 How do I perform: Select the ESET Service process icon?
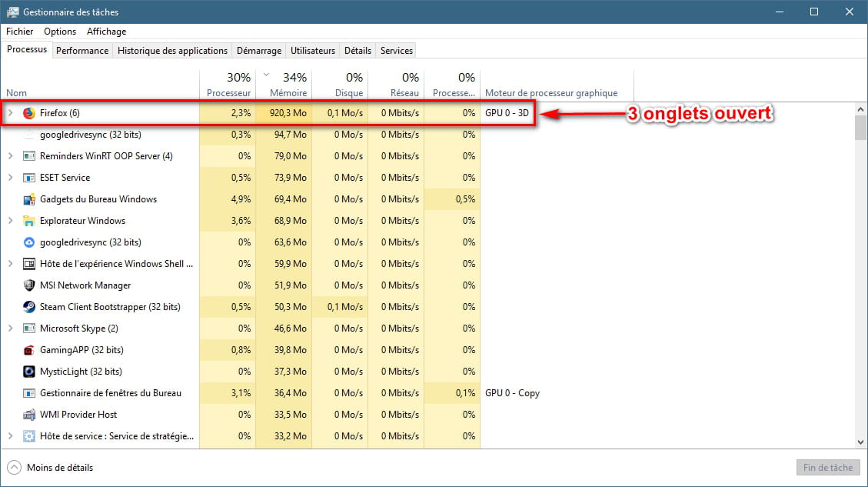[28, 178]
